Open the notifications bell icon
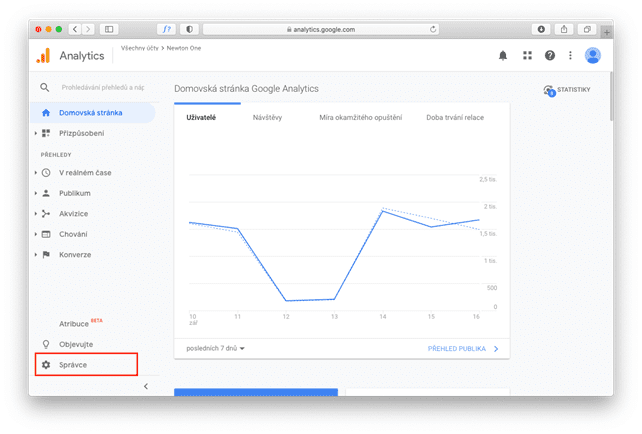This screenshot has height=434, width=642. click(x=503, y=56)
